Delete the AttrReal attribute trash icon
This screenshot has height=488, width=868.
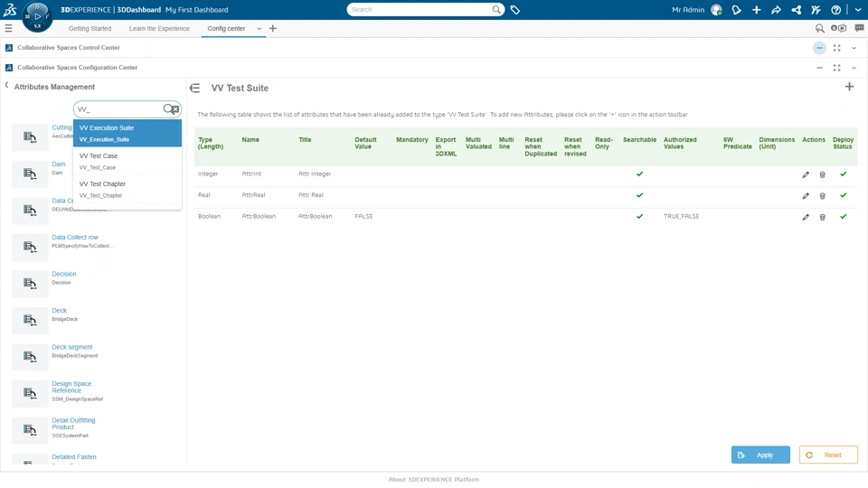click(823, 196)
